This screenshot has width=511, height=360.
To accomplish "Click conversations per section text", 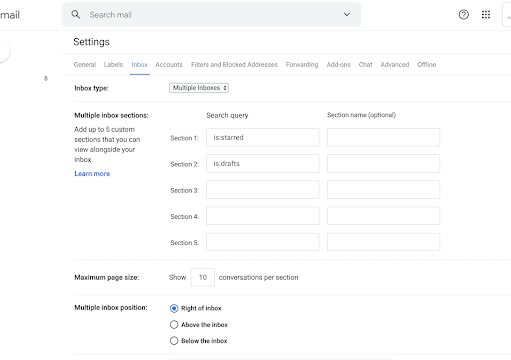I will click(x=258, y=277).
